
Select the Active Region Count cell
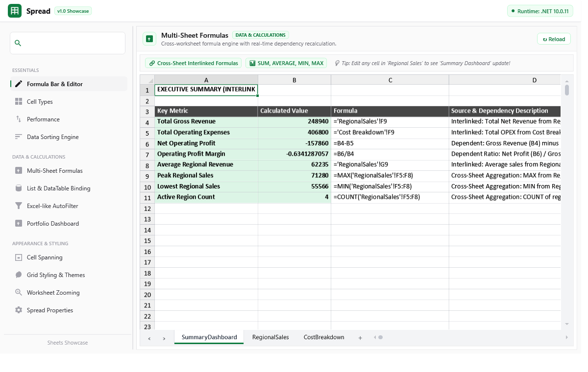point(206,197)
